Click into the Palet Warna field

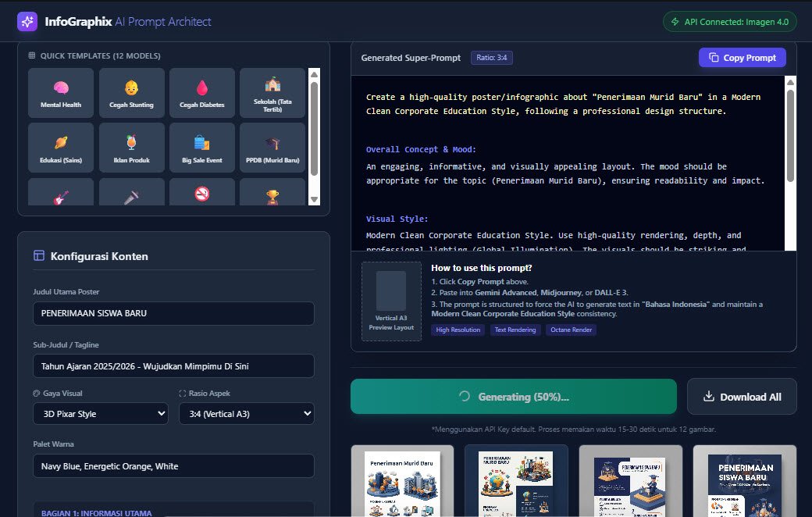pyautogui.click(x=173, y=466)
